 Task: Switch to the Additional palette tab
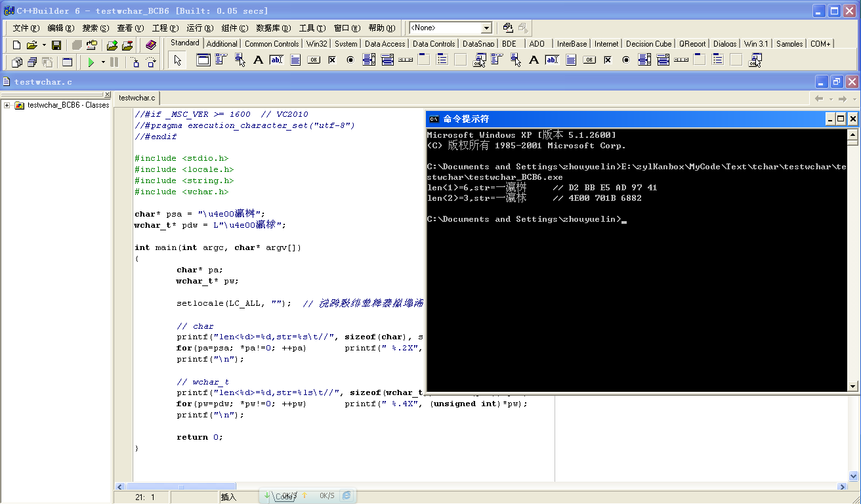click(x=222, y=44)
